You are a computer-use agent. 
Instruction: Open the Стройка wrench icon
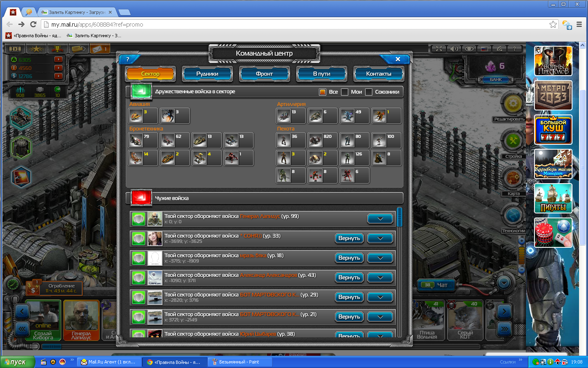pos(513,141)
